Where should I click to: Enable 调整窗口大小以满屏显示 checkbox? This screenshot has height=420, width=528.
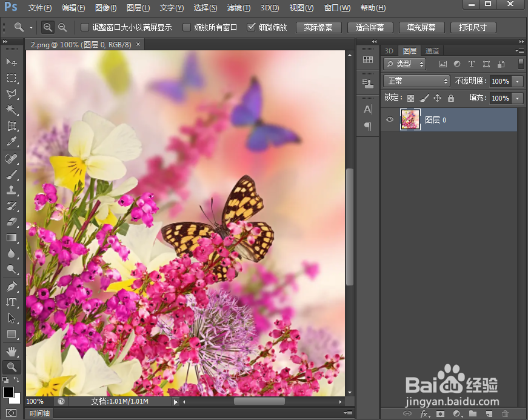pyautogui.click(x=85, y=27)
